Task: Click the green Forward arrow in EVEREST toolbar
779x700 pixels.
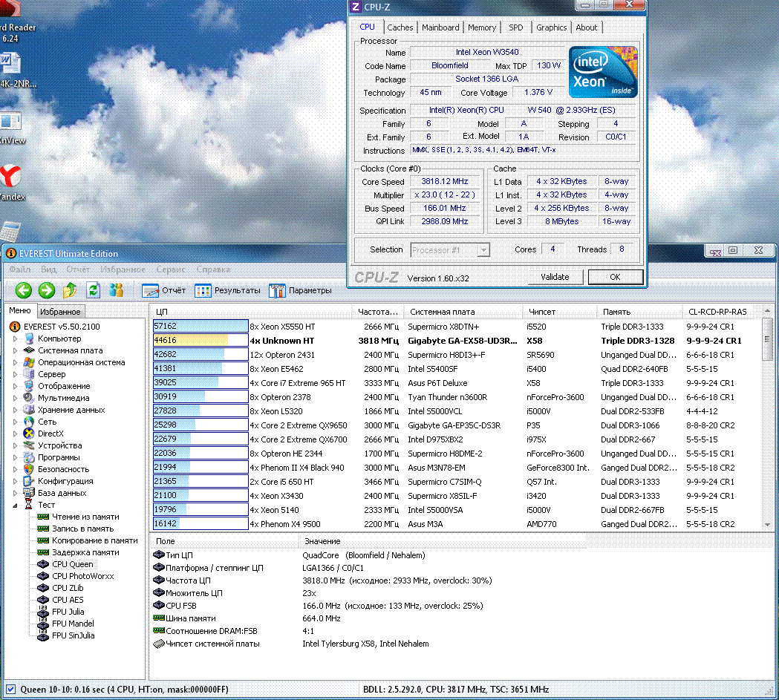Action: [47, 290]
